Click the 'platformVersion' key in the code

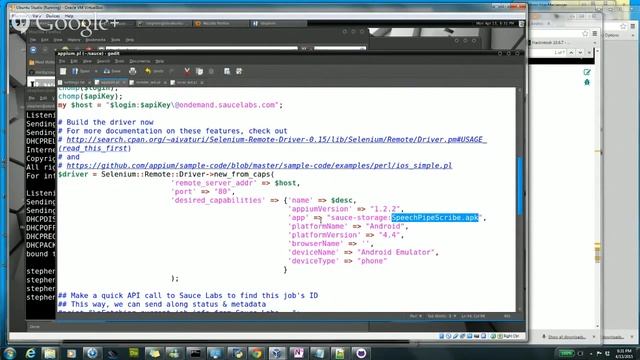pyautogui.click(x=324, y=235)
